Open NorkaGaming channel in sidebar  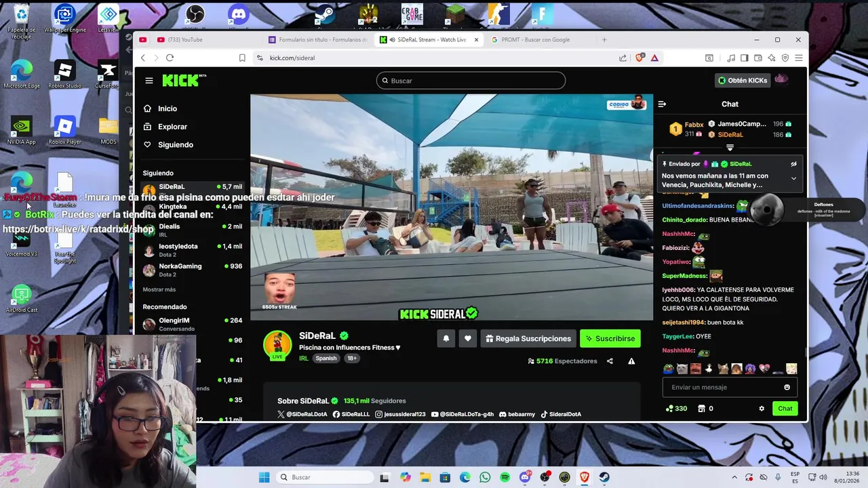coord(192,270)
